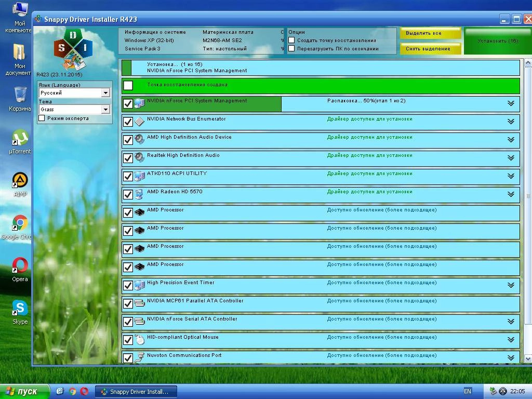Click the Материнская плата heading text
This screenshot has width=532, height=399.
tap(228, 32)
